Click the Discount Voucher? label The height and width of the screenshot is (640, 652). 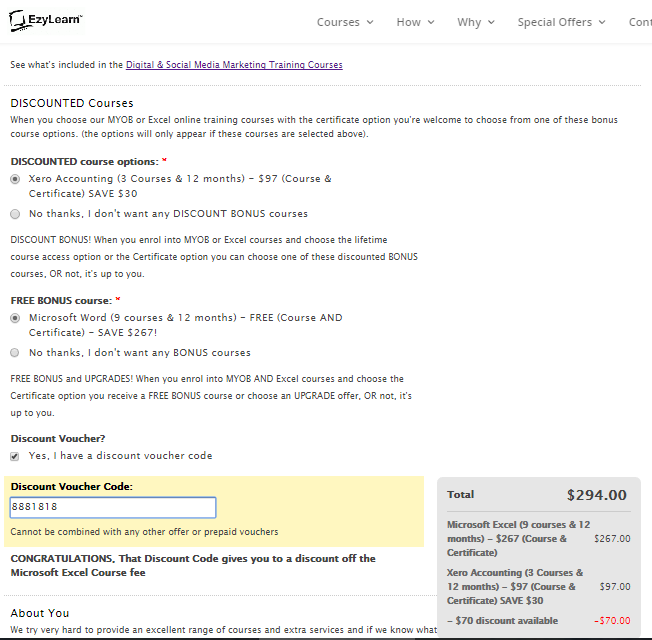58,438
